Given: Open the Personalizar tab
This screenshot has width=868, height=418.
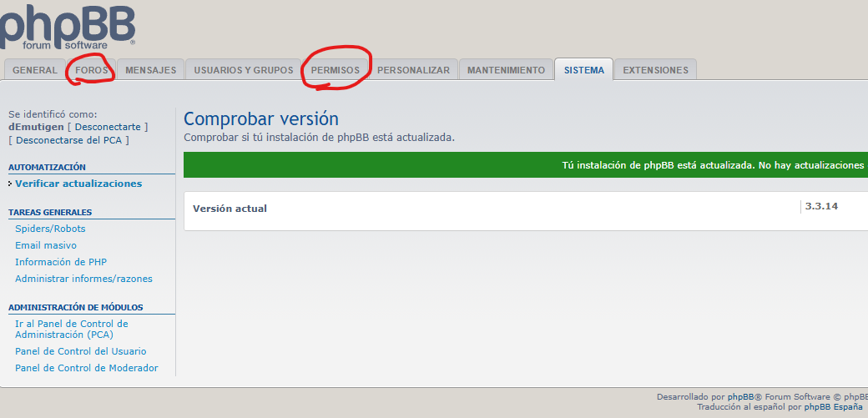Looking at the screenshot, I should (413, 70).
